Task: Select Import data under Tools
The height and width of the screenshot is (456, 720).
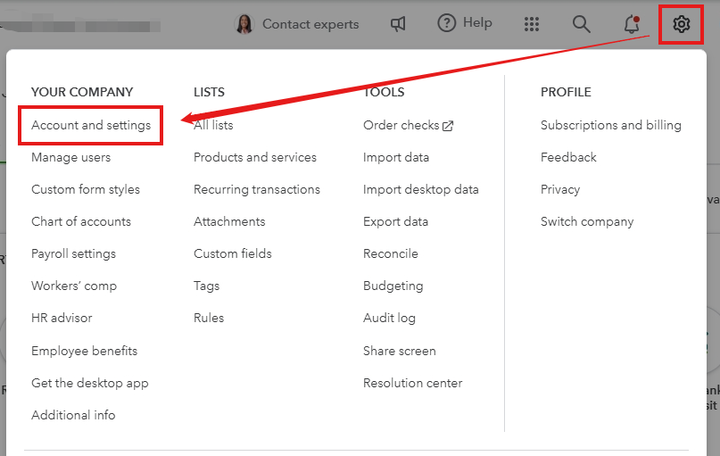Action: click(x=396, y=157)
